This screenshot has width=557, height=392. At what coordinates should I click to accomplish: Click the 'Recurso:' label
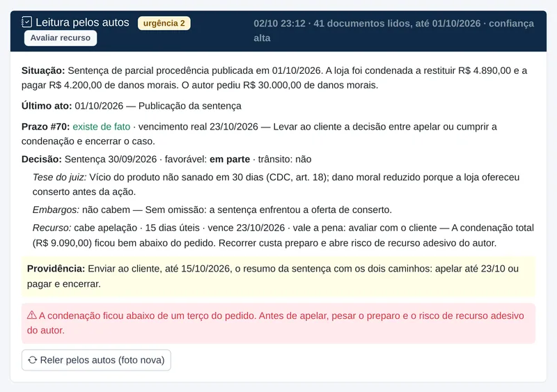click(x=52, y=228)
